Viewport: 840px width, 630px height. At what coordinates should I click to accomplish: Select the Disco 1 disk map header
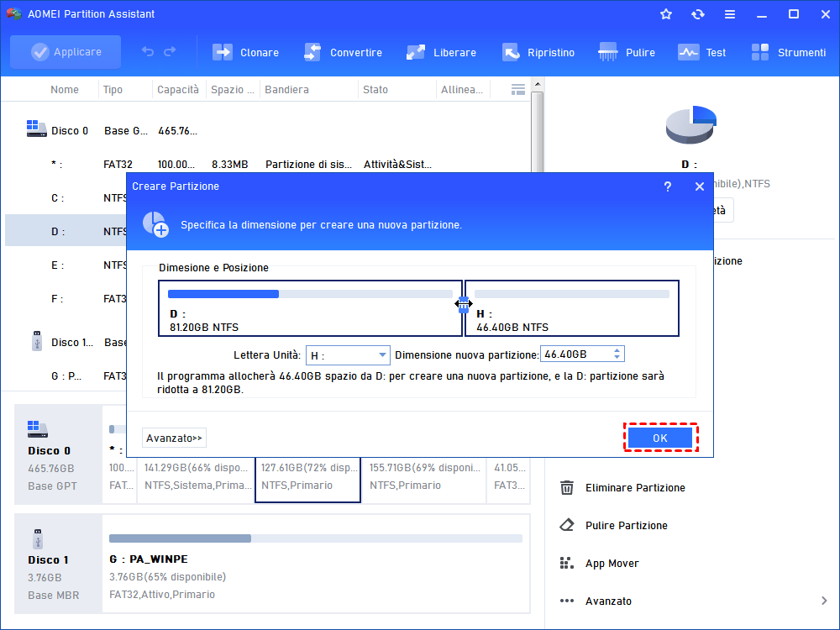[x=58, y=564]
